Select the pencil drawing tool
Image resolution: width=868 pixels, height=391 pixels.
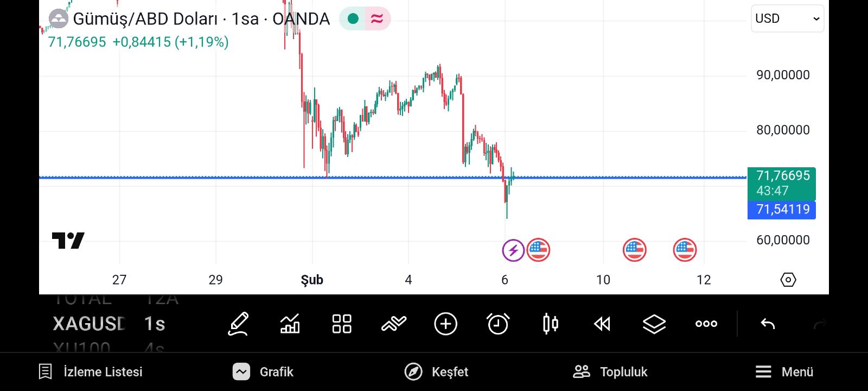[238, 324]
